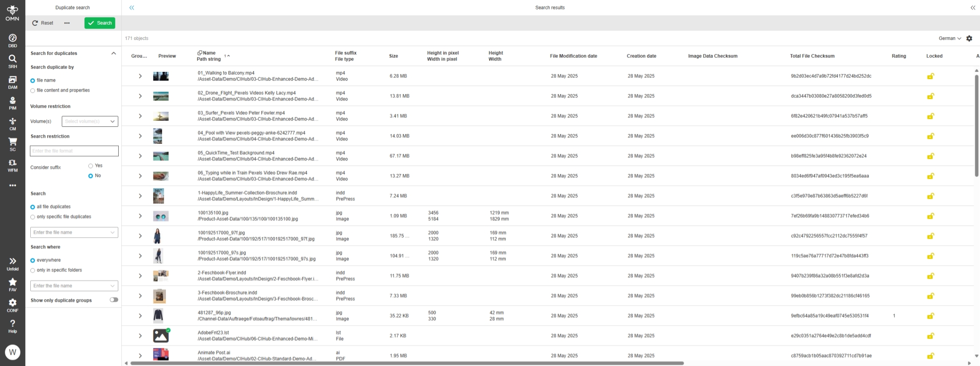Expand group for Animate Post.ai

(x=140, y=356)
